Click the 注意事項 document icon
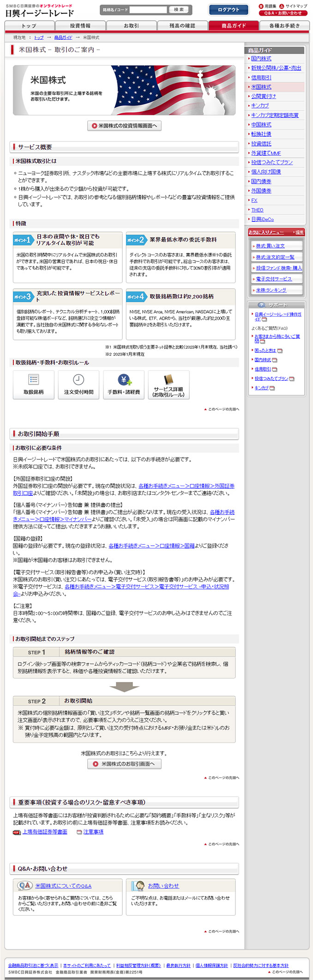 (x=79, y=832)
